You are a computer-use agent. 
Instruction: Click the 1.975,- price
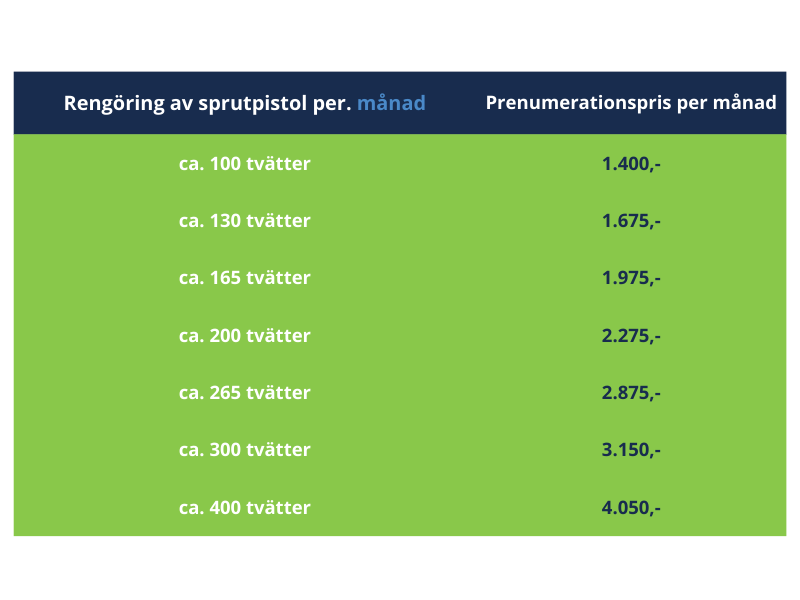tap(631, 279)
